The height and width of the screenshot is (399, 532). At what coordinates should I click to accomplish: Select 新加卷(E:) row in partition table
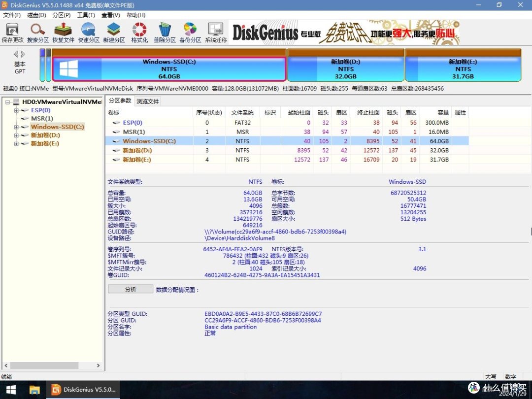pos(288,160)
